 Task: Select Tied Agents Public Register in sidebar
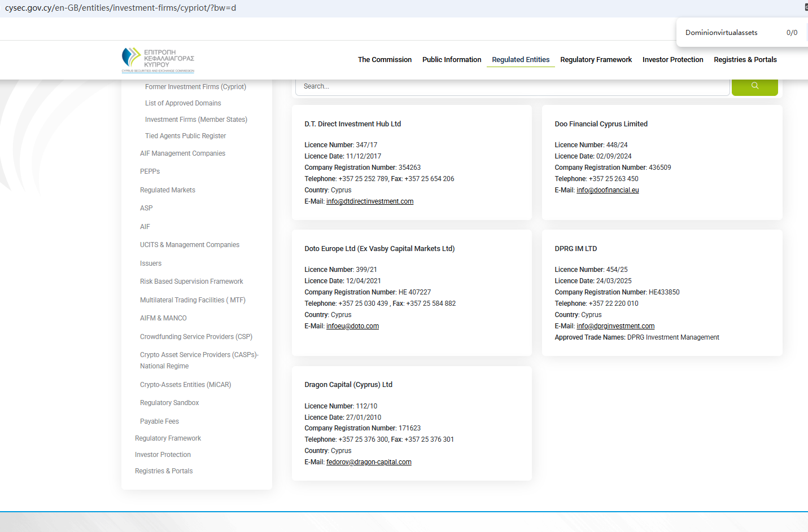185,136
